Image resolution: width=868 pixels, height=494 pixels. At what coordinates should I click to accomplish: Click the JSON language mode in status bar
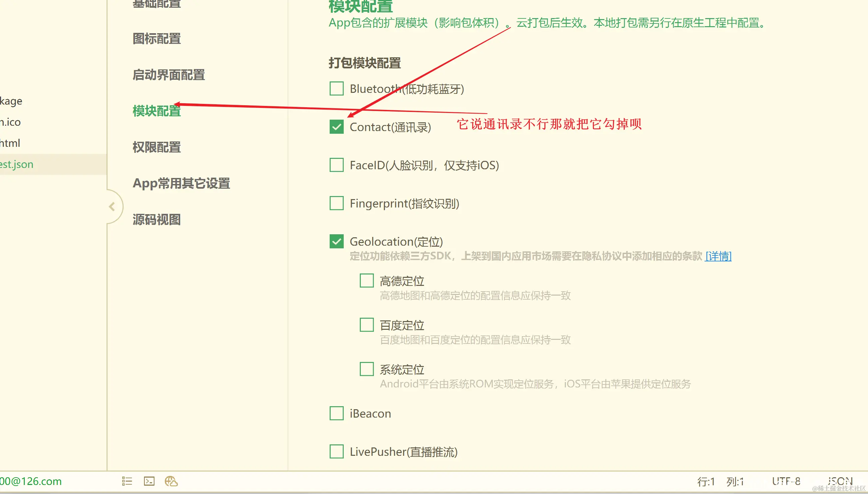840,481
